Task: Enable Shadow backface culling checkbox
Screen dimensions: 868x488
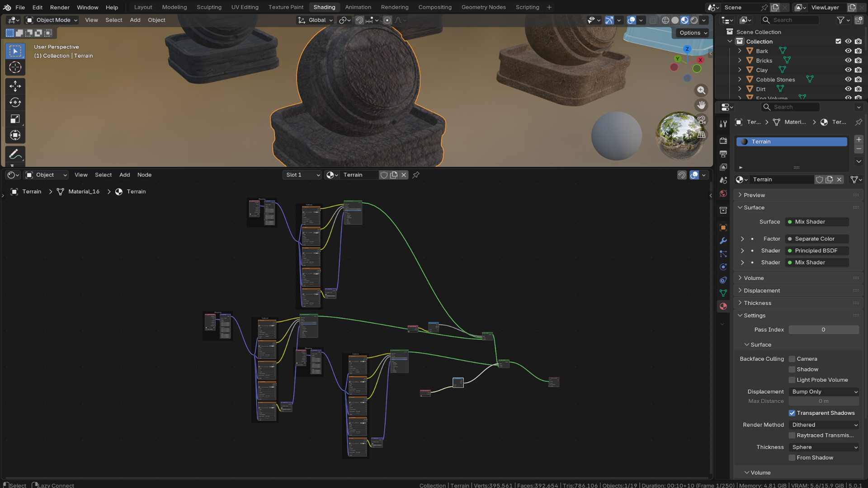Action: pyautogui.click(x=792, y=369)
